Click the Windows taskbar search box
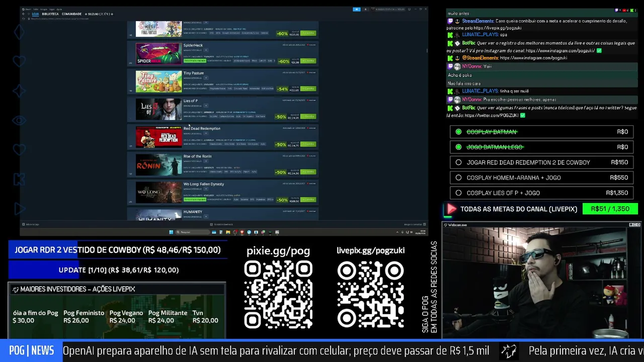Viewport: 644px width, 362px height. [x=192, y=232]
